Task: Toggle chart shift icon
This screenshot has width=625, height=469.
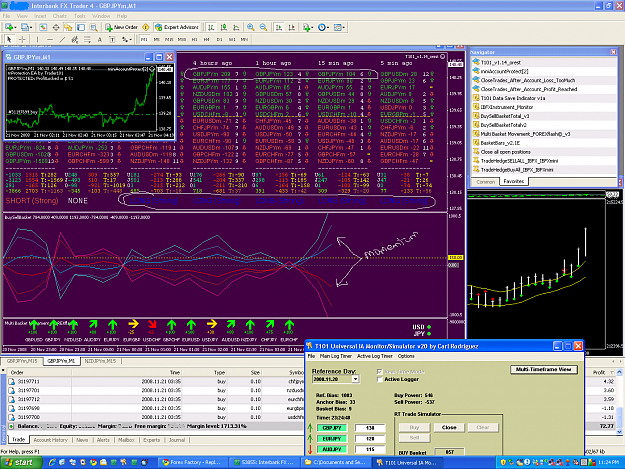Action: (x=292, y=27)
